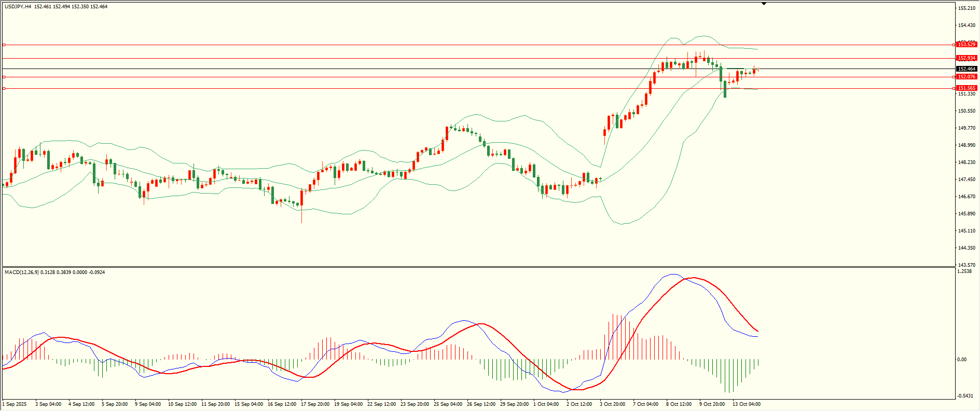Click the left handle of the 152.076 line
This screenshot has height=411, width=980.
4,77
